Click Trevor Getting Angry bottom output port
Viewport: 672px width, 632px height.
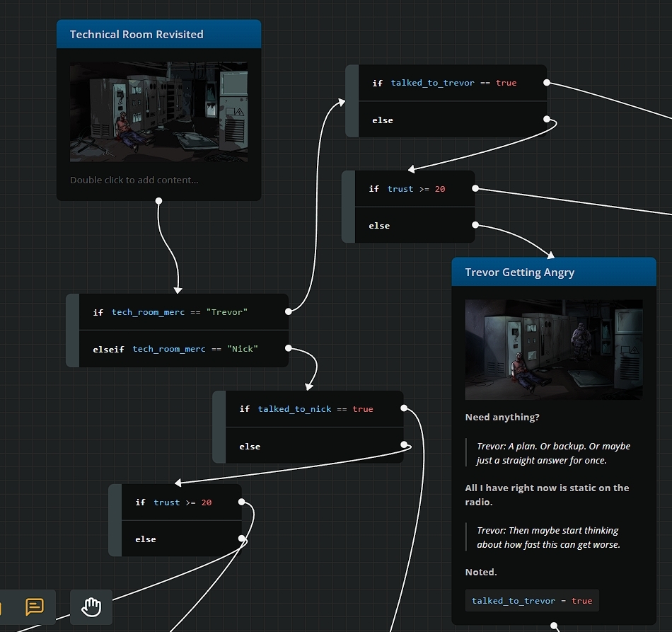(554, 625)
